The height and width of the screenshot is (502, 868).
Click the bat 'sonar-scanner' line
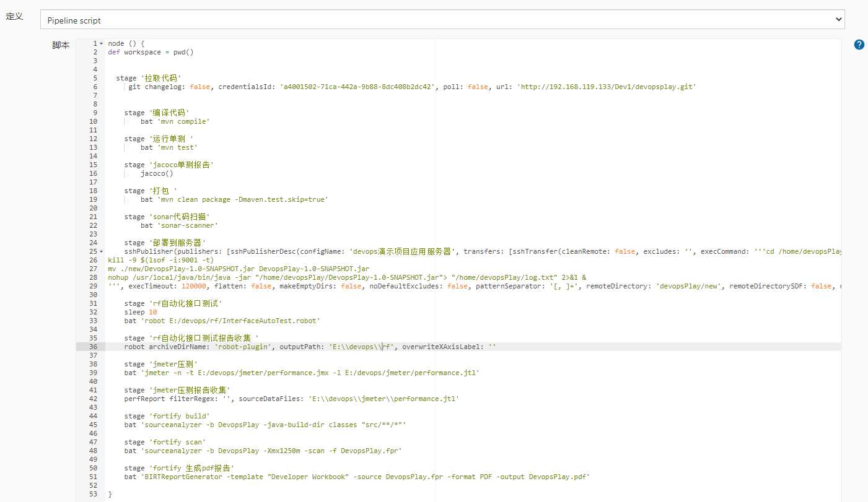tap(179, 225)
